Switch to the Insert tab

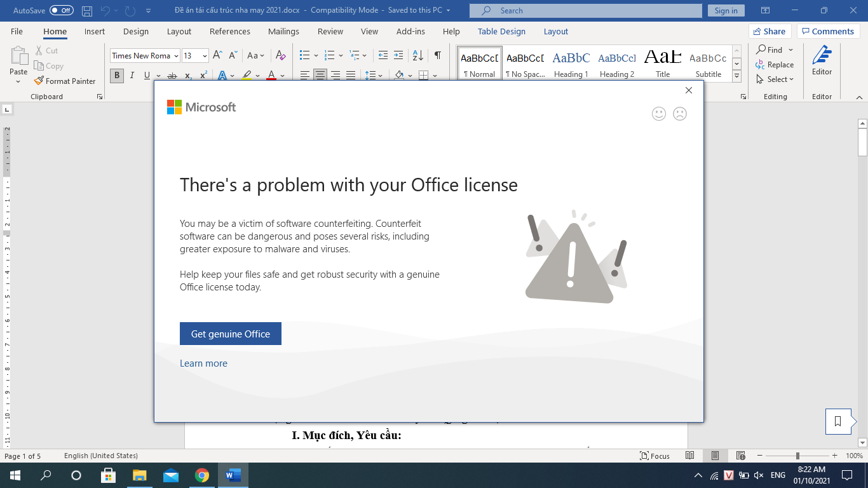click(95, 31)
